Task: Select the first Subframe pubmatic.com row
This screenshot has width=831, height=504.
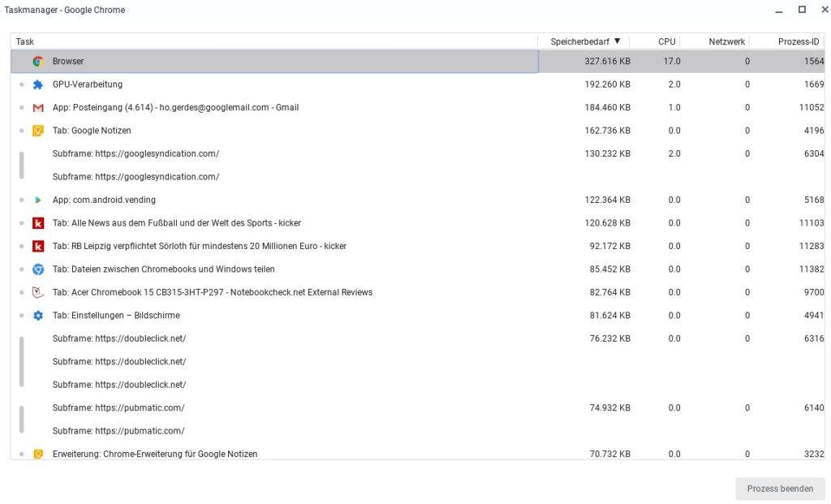Action: [x=118, y=408]
